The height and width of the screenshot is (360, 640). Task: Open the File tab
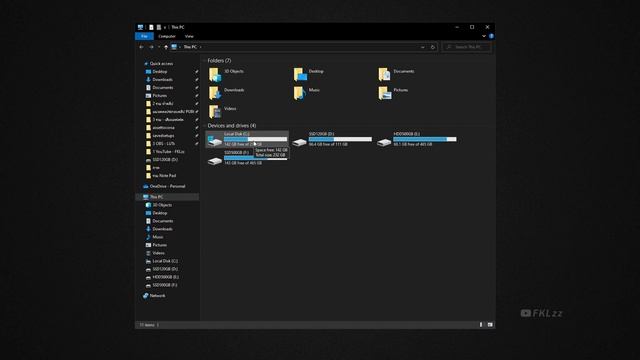point(144,36)
